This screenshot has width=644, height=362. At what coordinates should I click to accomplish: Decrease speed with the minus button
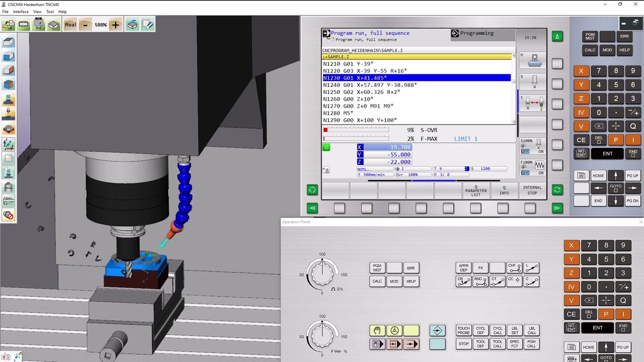pos(85,25)
